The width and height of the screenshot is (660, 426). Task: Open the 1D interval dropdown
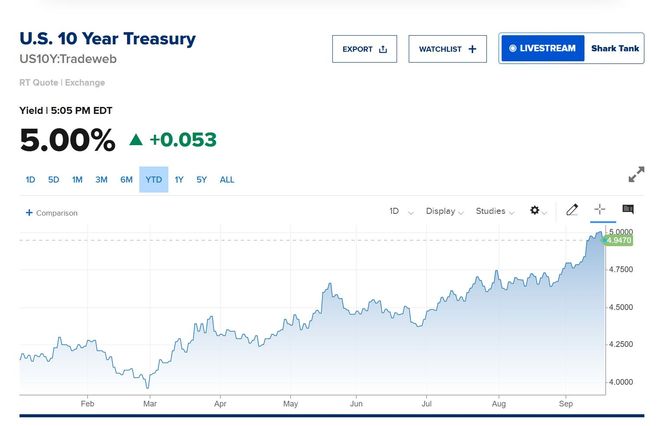pos(401,211)
